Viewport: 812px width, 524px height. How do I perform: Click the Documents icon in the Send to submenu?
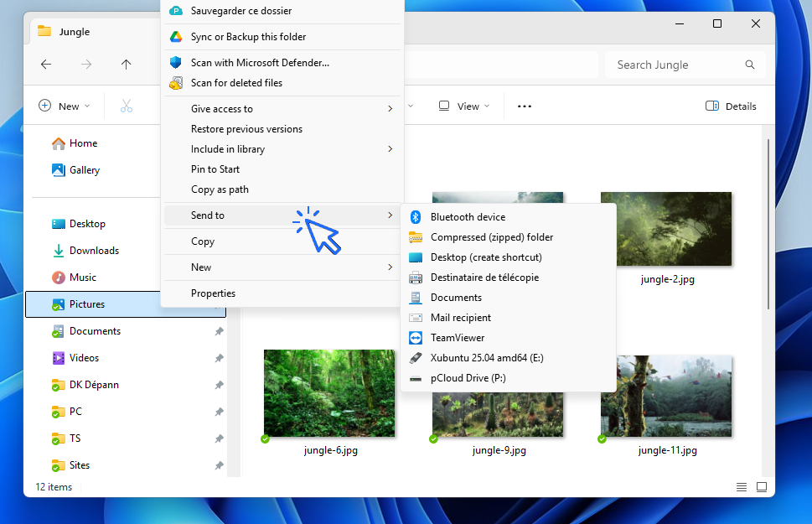point(416,298)
